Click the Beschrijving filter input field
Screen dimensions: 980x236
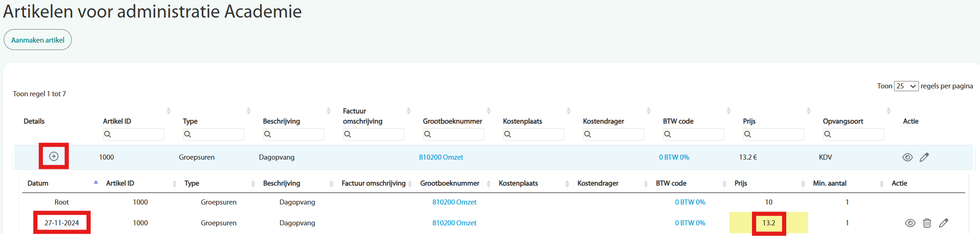(x=293, y=134)
